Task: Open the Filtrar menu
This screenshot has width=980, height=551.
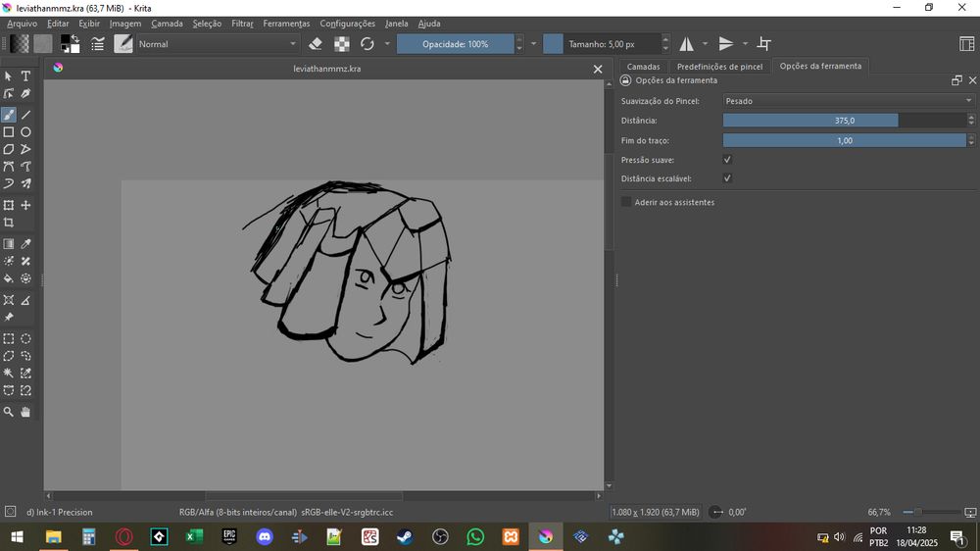Action: point(241,23)
